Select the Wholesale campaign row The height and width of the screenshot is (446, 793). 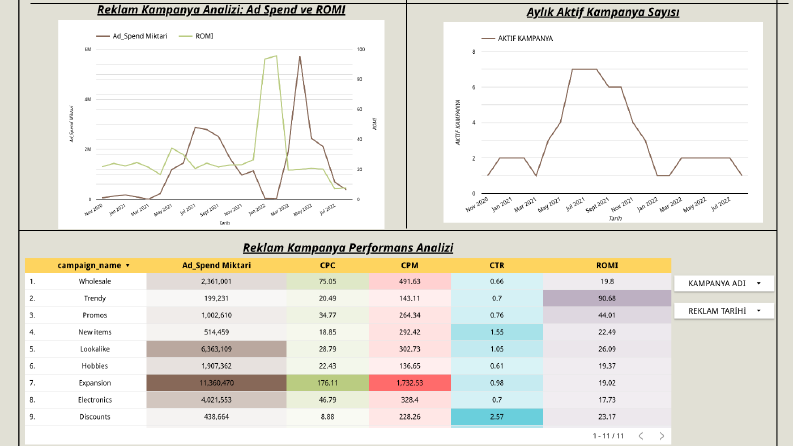[x=348, y=282]
